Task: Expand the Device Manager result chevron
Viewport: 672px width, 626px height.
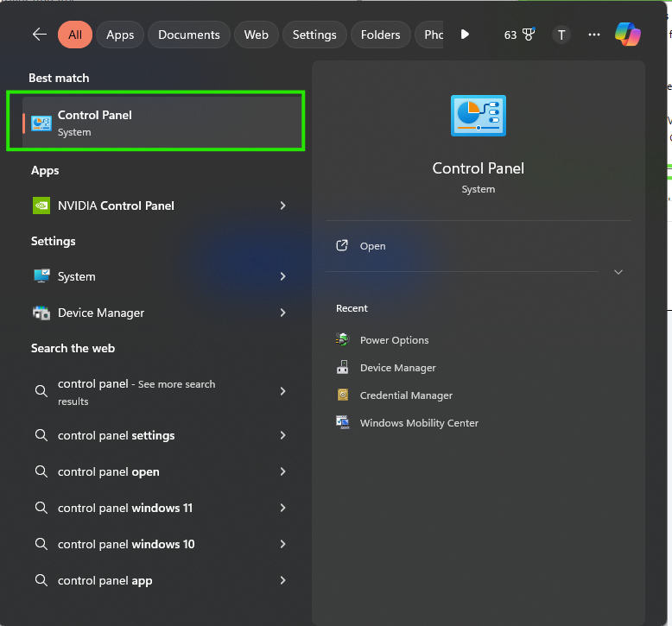Action: click(x=282, y=313)
